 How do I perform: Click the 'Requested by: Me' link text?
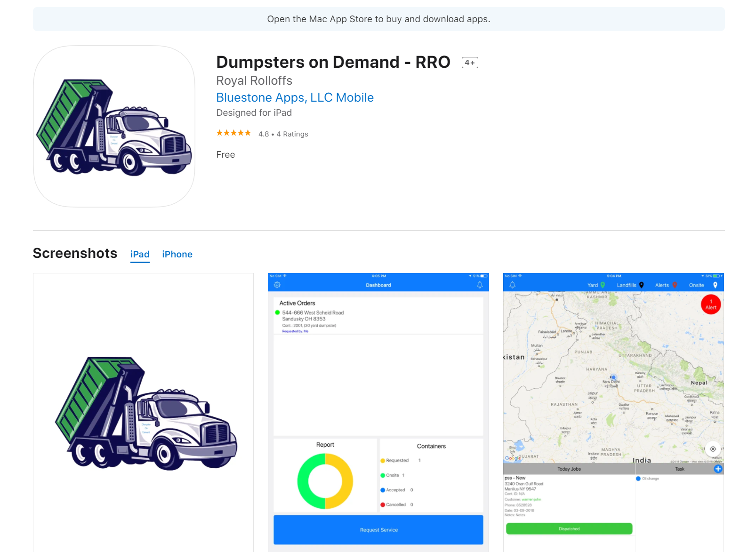point(295,331)
